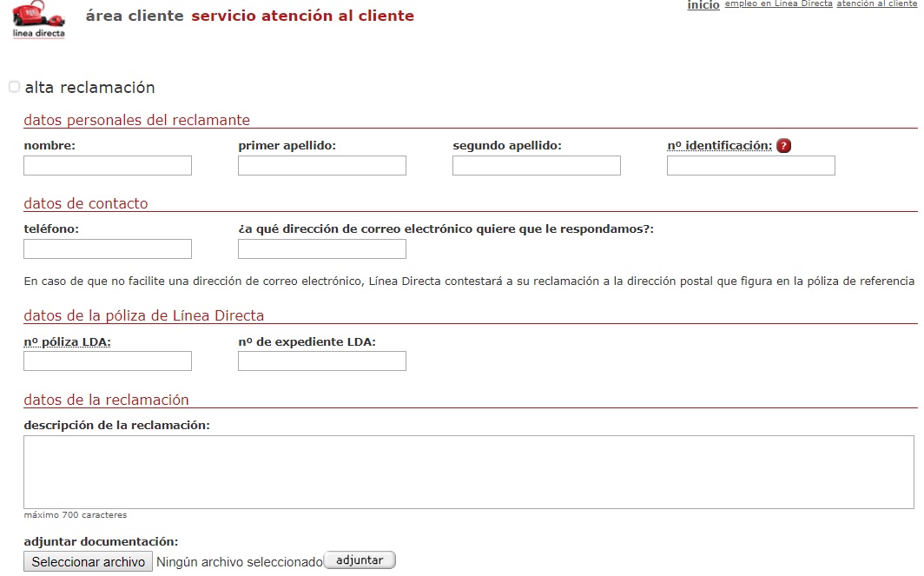Click the nº póliza LDA label
The width and height of the screenshot is (924, 576).
[x=67, y=342]
